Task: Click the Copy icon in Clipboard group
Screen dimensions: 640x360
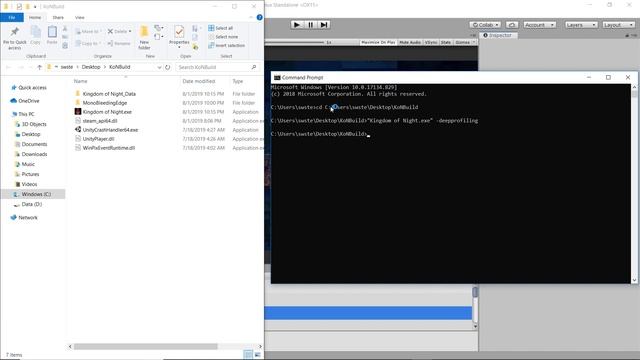Action: click(x=36, y=32)
